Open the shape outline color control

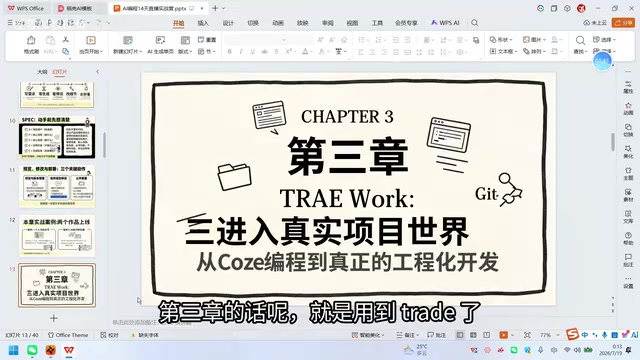coord(556,51)
